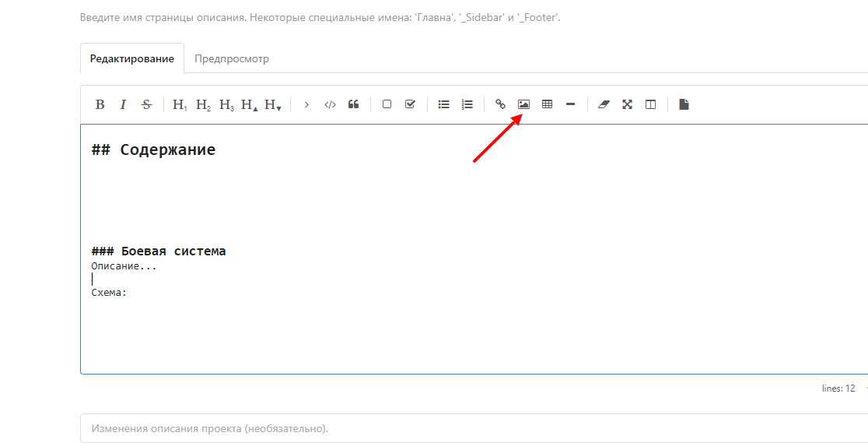Toggle bold formatting in the editor toolbar

pyautogui.click(x=100, y=104)
